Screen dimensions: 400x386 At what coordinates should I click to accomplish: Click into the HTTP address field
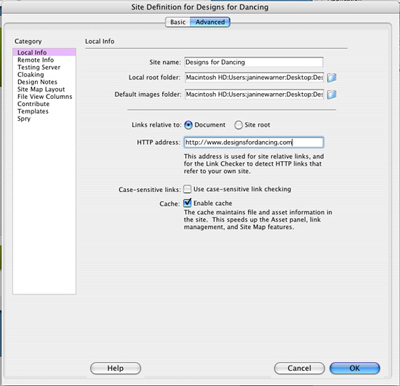[x=254, y=142]
